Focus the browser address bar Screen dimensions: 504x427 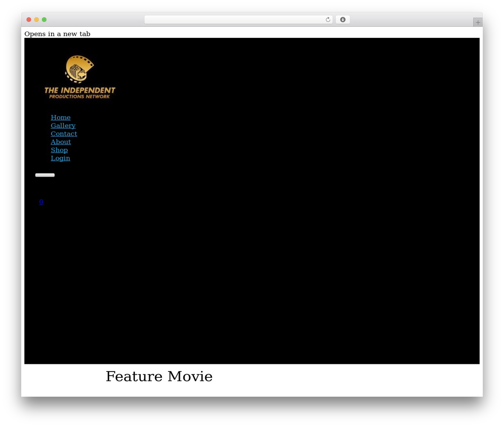(x=238, y=20)
